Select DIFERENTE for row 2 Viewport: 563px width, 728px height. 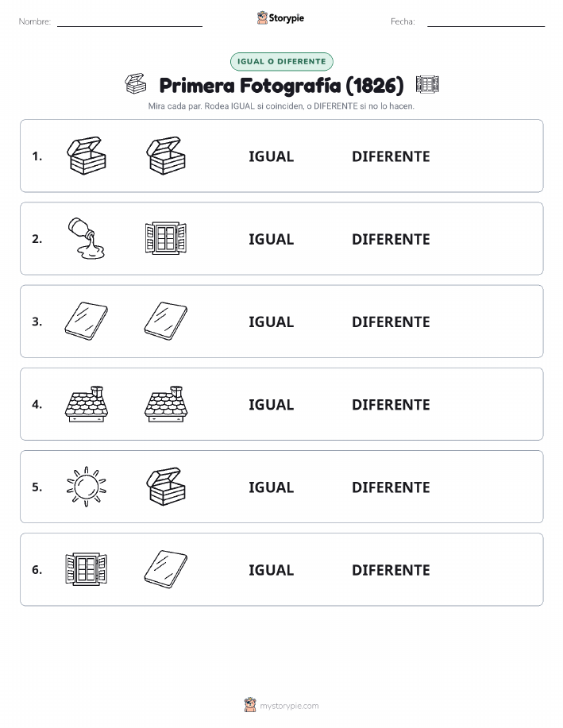coord(391,239)
